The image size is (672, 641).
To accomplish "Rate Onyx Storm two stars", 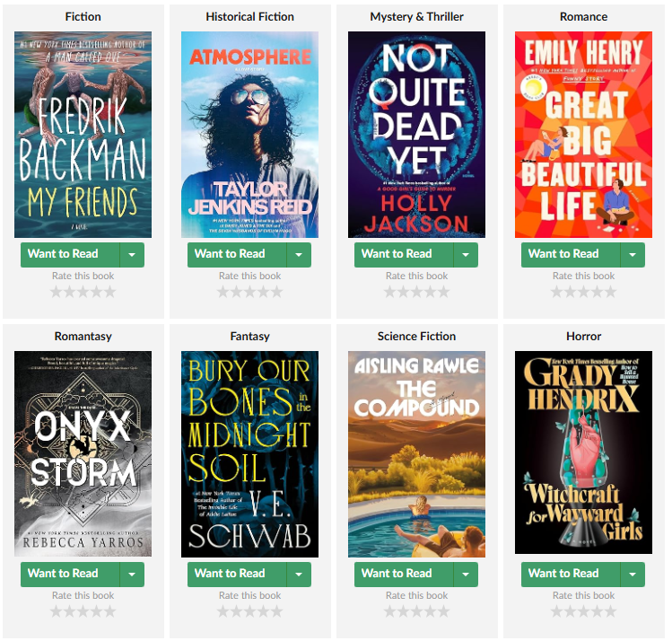I will (69, 611).
